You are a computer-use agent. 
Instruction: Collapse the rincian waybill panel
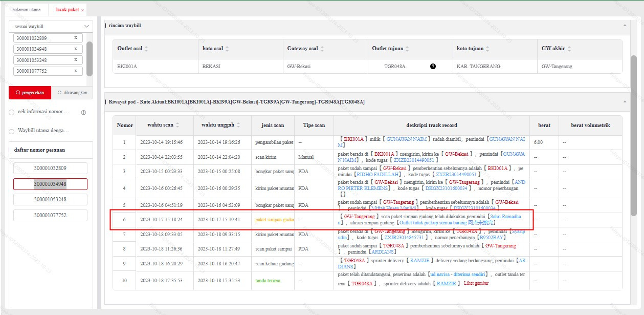tap(625, 25)
